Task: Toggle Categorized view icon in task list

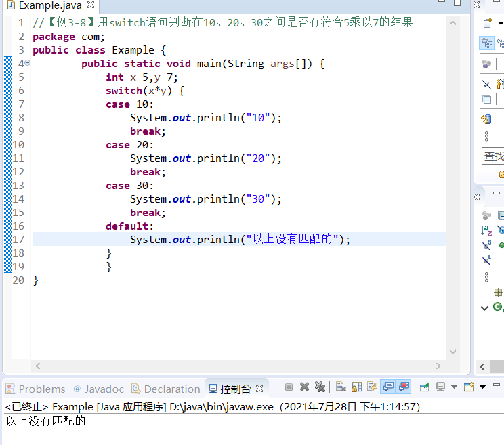Action: 487,43
